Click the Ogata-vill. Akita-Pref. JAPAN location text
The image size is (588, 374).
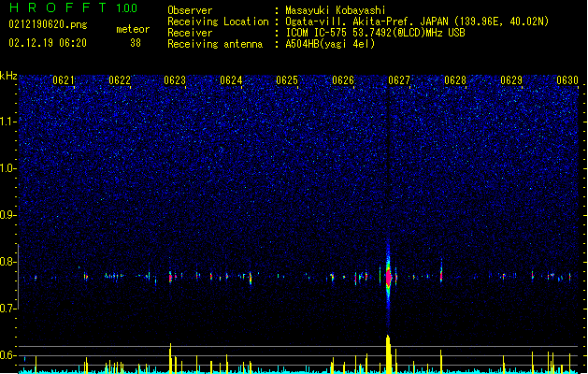point(417,22)
